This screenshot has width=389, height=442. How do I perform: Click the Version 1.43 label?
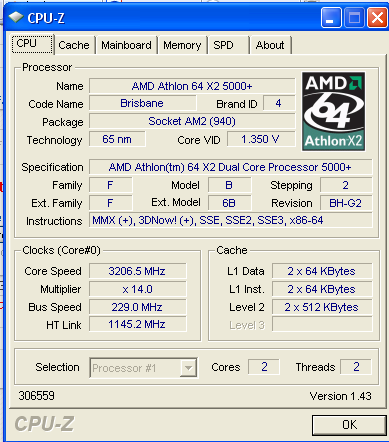340,396
